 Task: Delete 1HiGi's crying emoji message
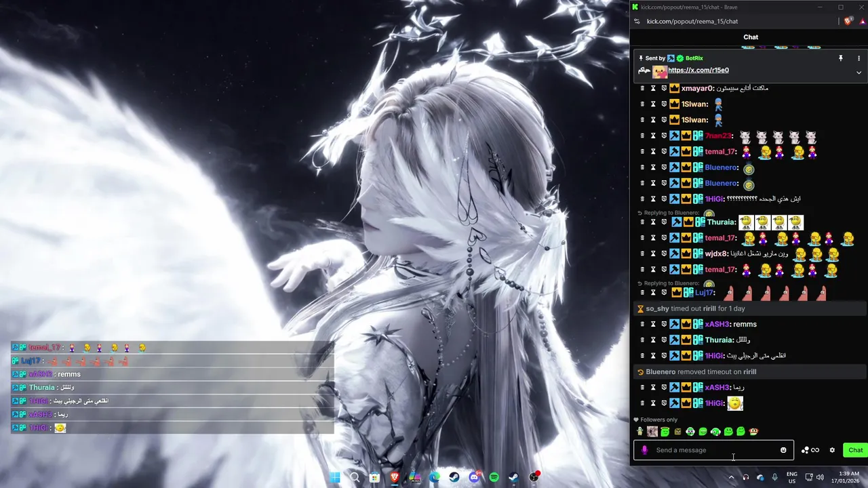click(642, 403)
